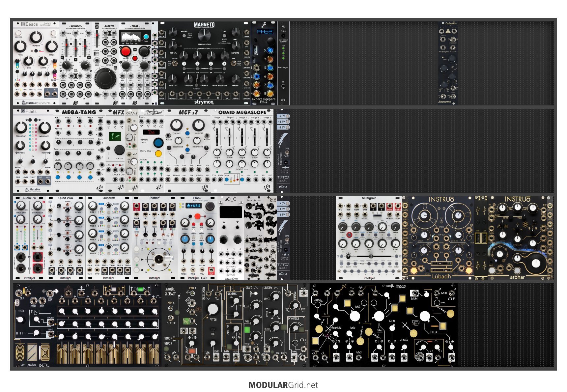Select the Make Noise 0-CTRL module
The width and height of the screenshot is (567, 392).
[87, 325]
